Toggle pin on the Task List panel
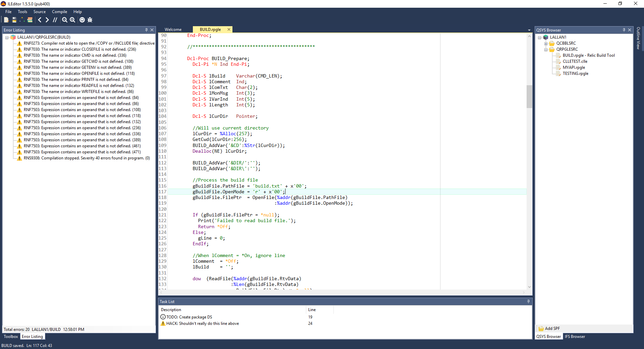Image resolution: width=644 pixels, height=349 pixels. point(528,301)
